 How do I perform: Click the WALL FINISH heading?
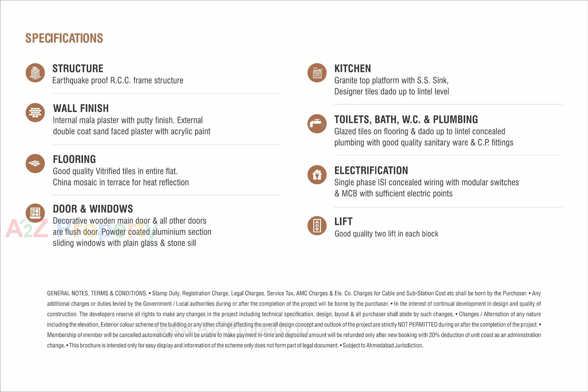click(x=81, y=108)
